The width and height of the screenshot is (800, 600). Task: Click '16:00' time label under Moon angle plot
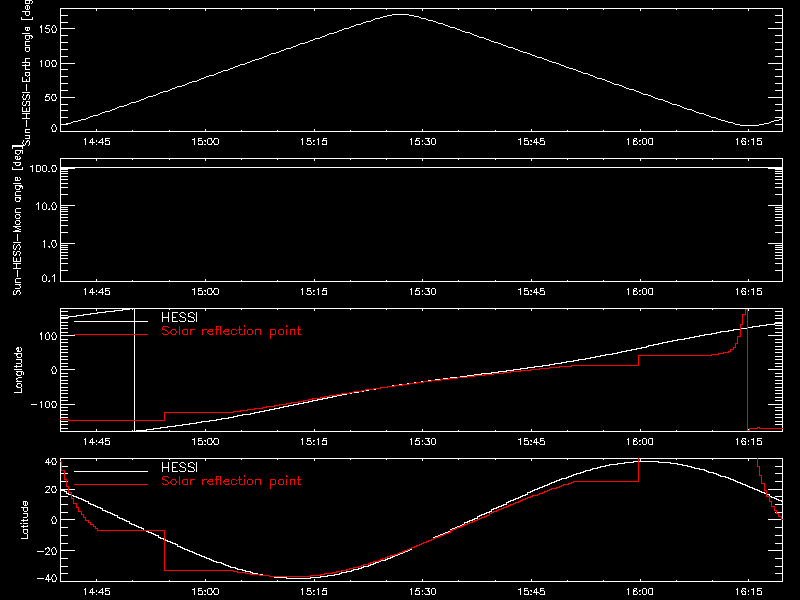point(640,291)
